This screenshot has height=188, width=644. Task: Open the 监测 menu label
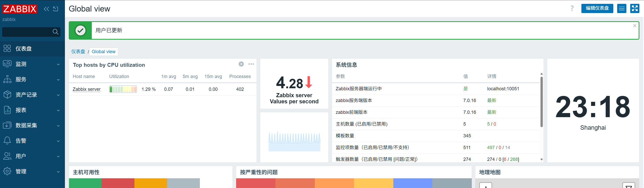pos(21,64)
